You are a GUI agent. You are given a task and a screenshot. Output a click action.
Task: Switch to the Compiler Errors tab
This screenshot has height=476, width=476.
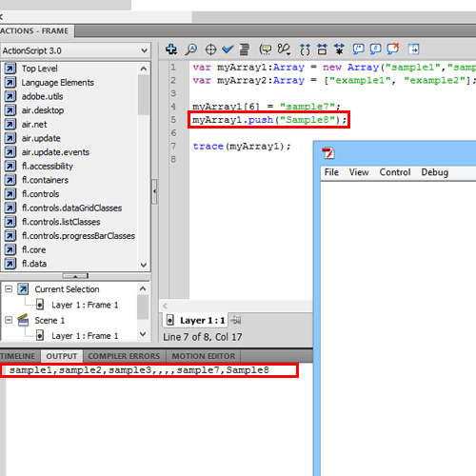tap(124, 356)
